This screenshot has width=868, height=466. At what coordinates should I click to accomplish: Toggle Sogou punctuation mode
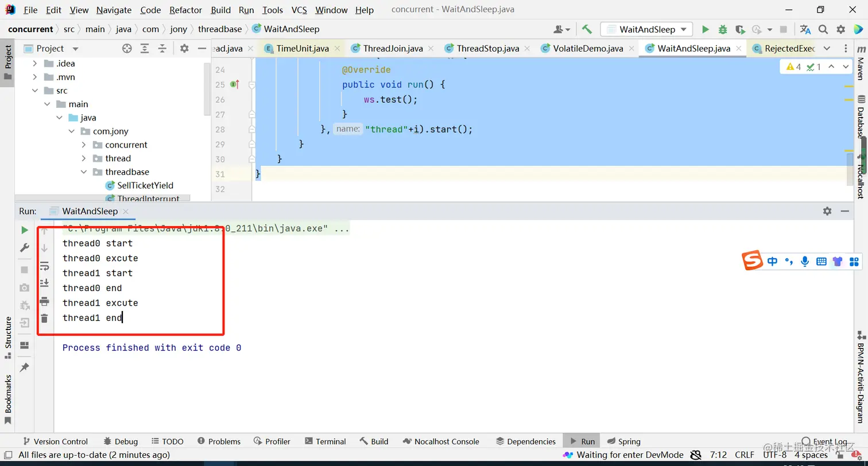coord(789,262)
